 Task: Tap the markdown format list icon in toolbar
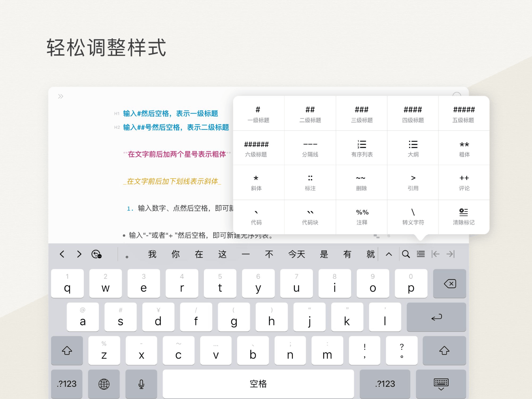[x=421, y=254]
